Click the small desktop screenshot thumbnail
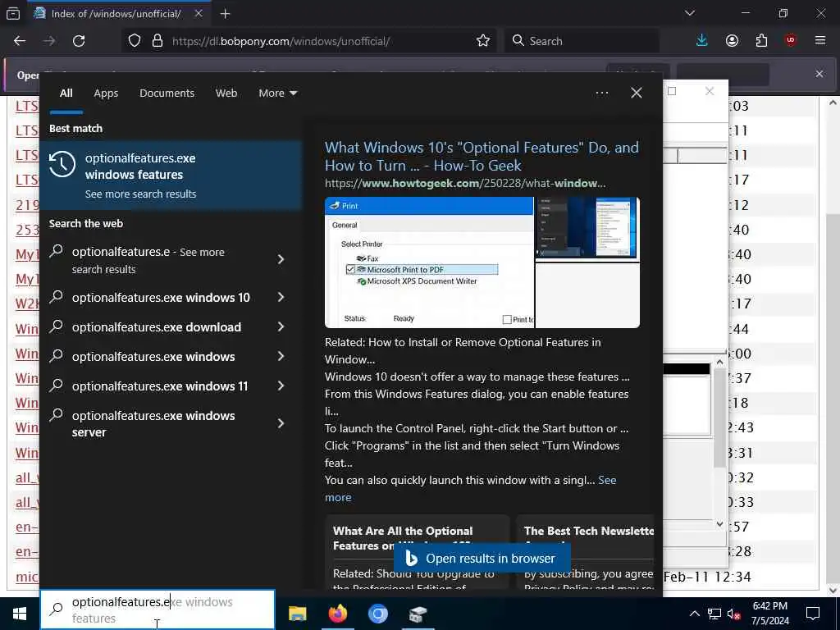This screenshot has width=840, height=630. pos(587,228)
